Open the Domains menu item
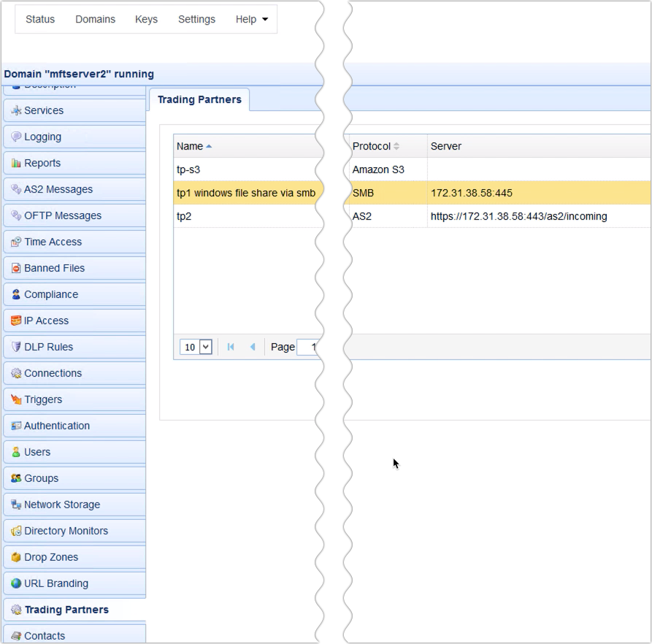 click(x=95, y=20)
